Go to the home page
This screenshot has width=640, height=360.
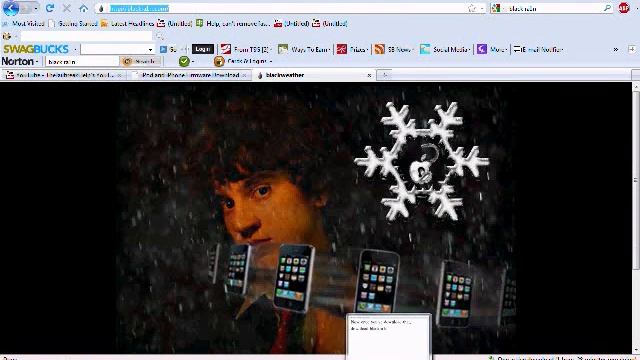[x=83, y=8]
